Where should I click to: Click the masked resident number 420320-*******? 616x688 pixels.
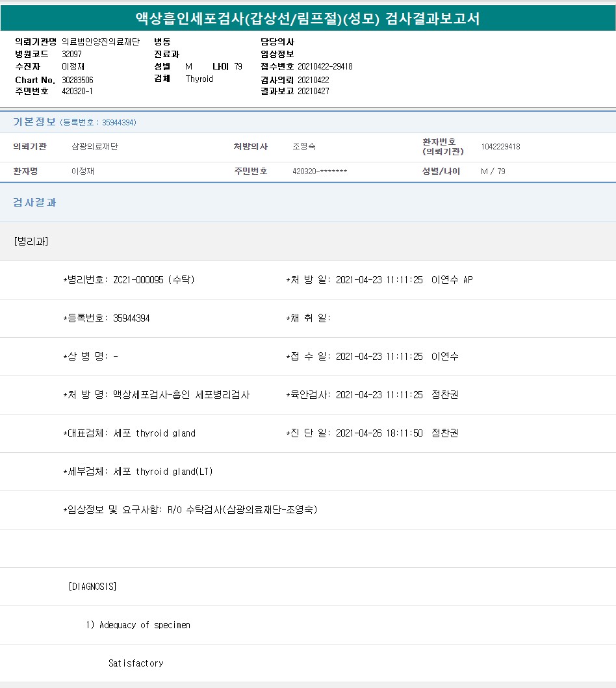click(320, 172)
